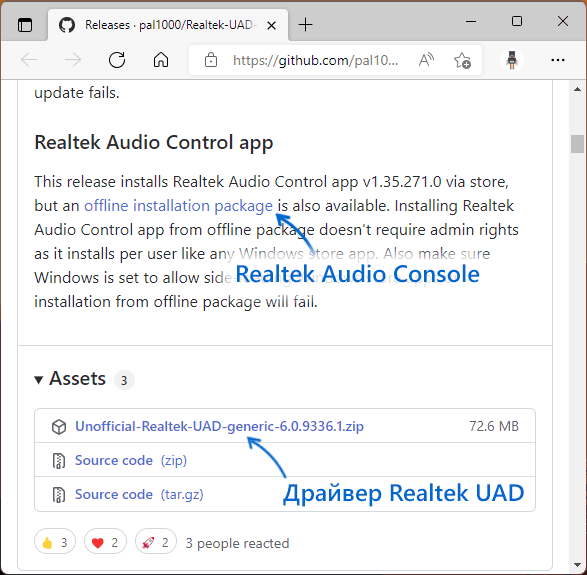Viewport: 587px width, 575px height.
Task: Click the 72.6 MB file size text
Action: [494, 426]
